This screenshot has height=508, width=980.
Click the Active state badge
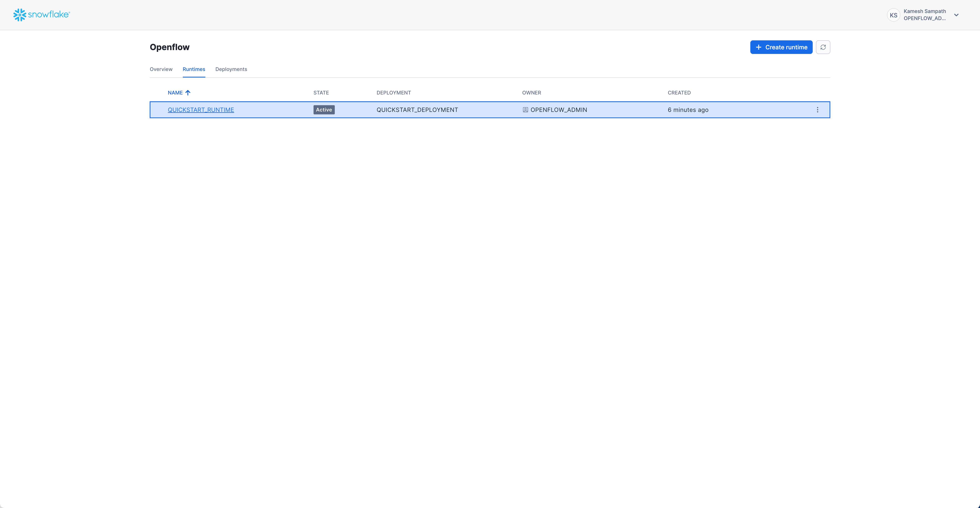coord(324,110)
